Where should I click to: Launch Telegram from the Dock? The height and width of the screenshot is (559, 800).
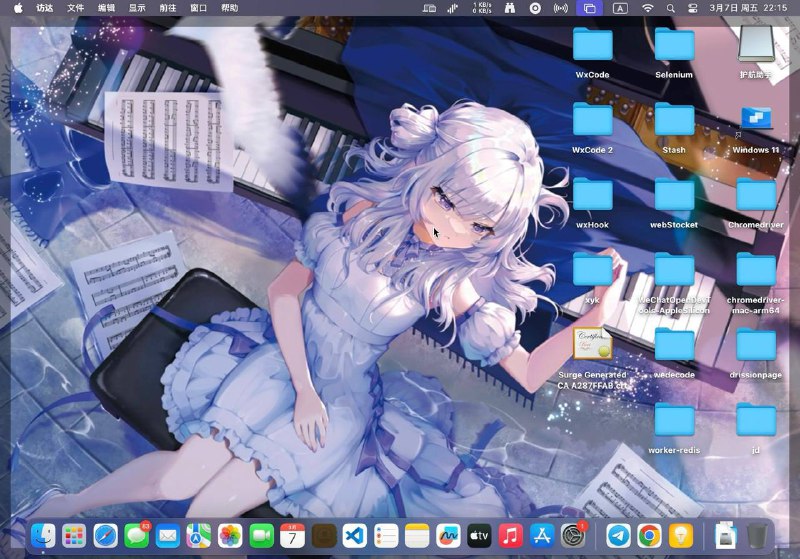[618, 536]
